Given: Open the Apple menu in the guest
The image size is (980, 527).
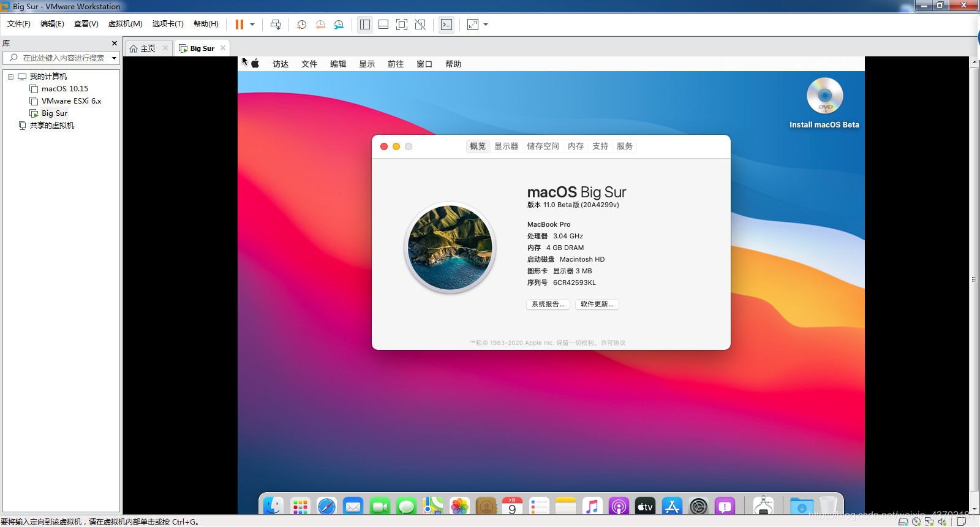Looking at the screenshot, I should coord(255,64).
